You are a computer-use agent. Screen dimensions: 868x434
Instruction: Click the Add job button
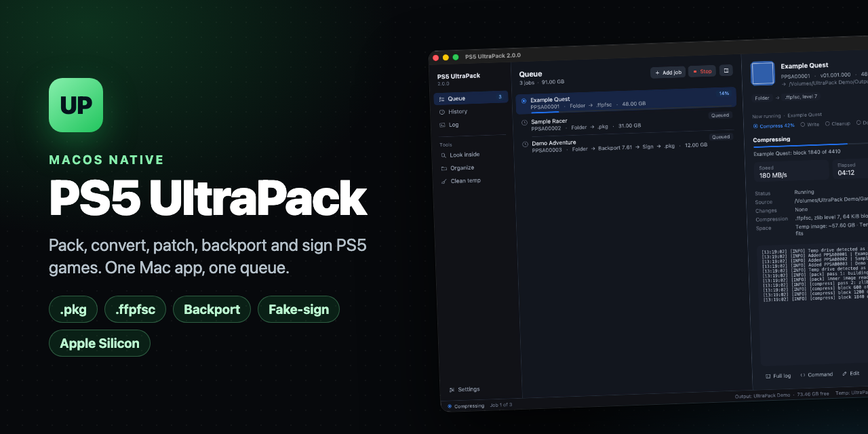(668, 73)
